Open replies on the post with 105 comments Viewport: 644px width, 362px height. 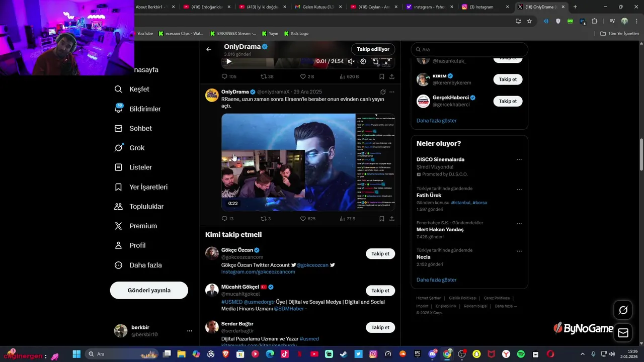pos(229,76)
